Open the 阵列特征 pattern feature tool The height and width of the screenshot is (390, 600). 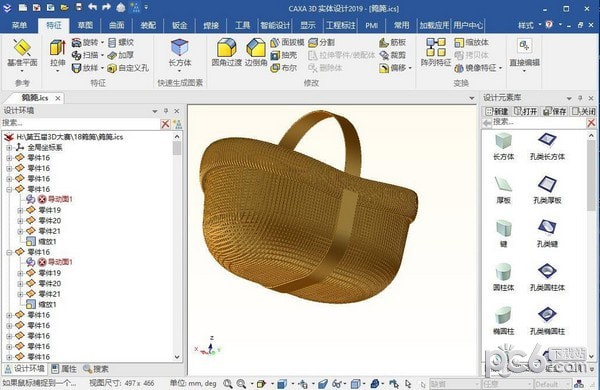(x=436, y=53)
